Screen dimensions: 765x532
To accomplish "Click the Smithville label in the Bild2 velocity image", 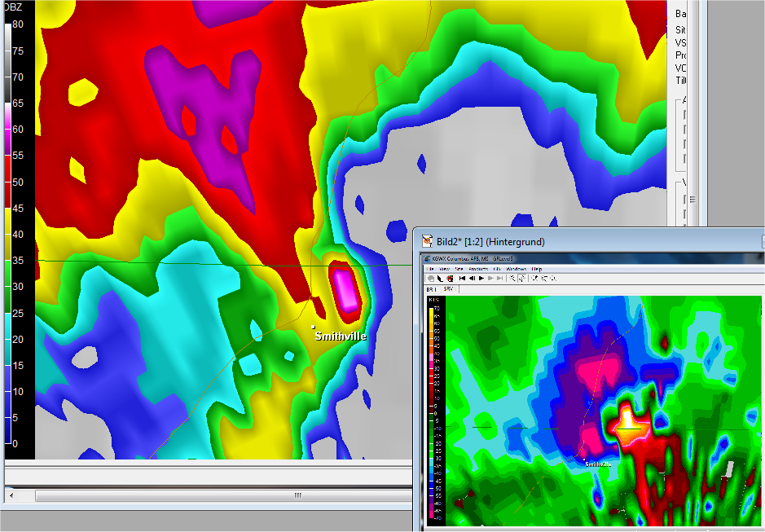I will click(598, 464).
